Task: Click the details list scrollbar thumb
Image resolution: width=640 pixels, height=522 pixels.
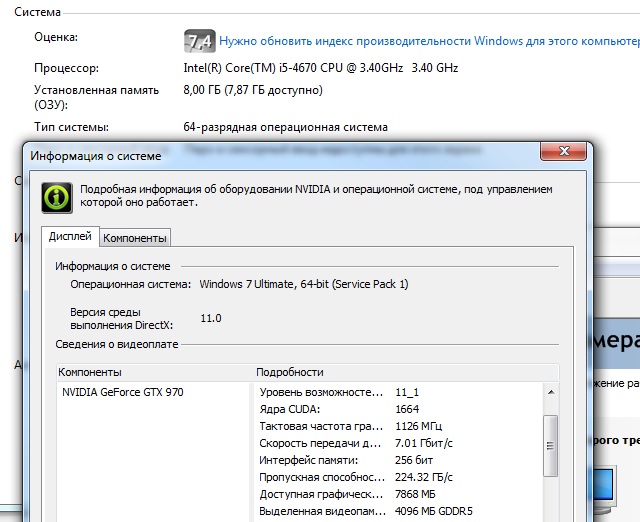Action: click(x=551, y=446)
